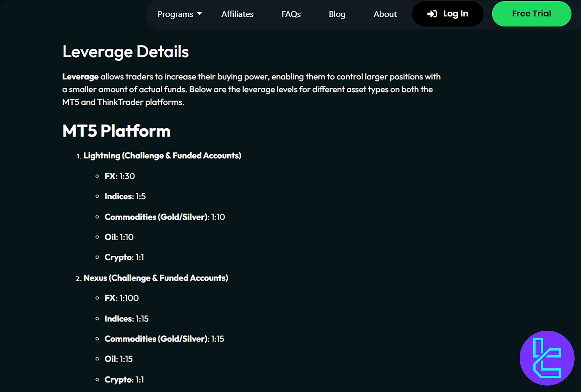The width and height of the screenshot is (581, 392).
Task: Start the green Free Trial button
Action: (x=531, y=14)
